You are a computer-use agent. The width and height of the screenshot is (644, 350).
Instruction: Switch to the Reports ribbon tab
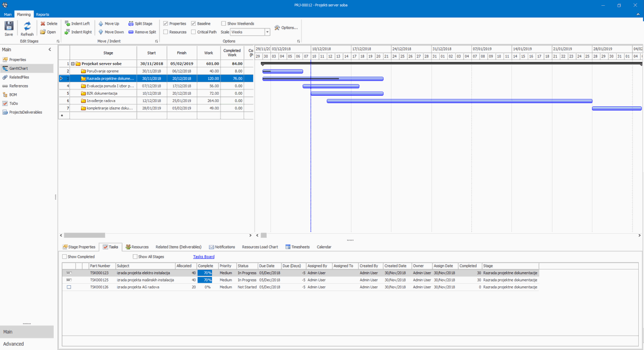point(42,14)
